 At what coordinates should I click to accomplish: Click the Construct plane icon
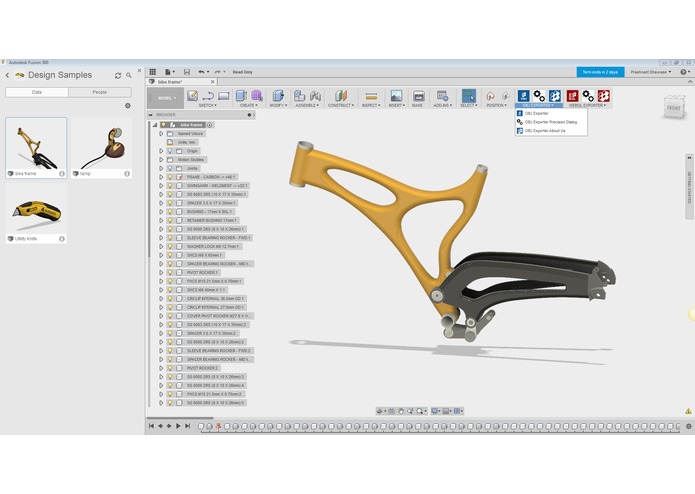coord(341,96)
